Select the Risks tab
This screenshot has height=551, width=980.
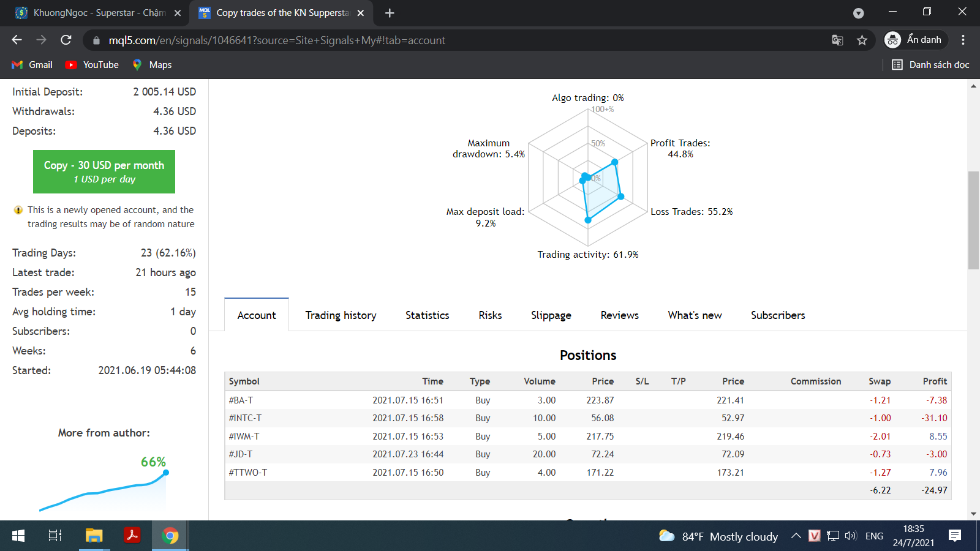(x=490, y=315)
